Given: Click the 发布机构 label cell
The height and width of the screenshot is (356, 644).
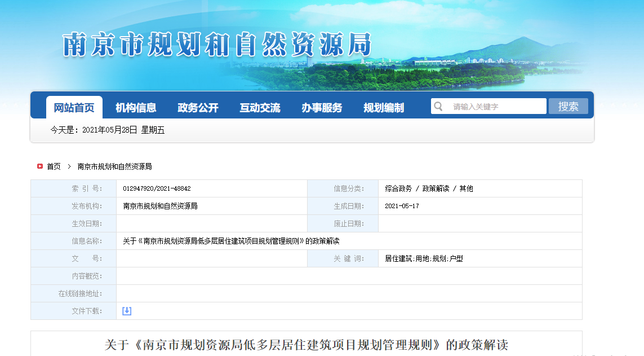Looking at the screenshot, I should pyautogui.click(x=73, y=206).
